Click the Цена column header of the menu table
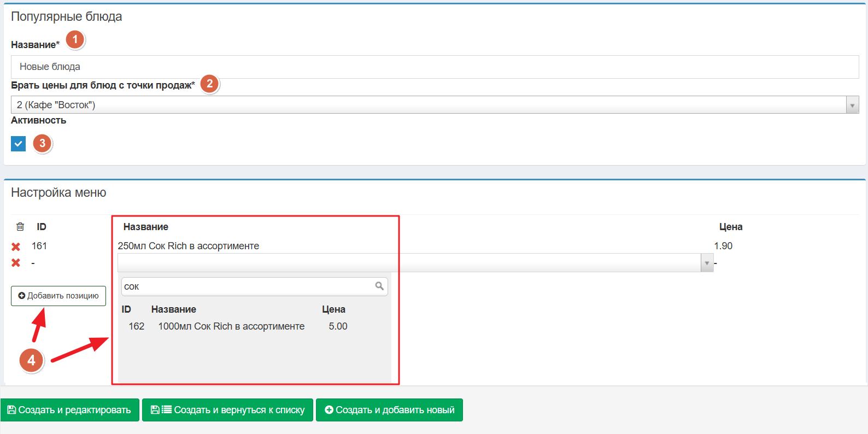Screen dimensions: 868x434 tap(731, 227)
